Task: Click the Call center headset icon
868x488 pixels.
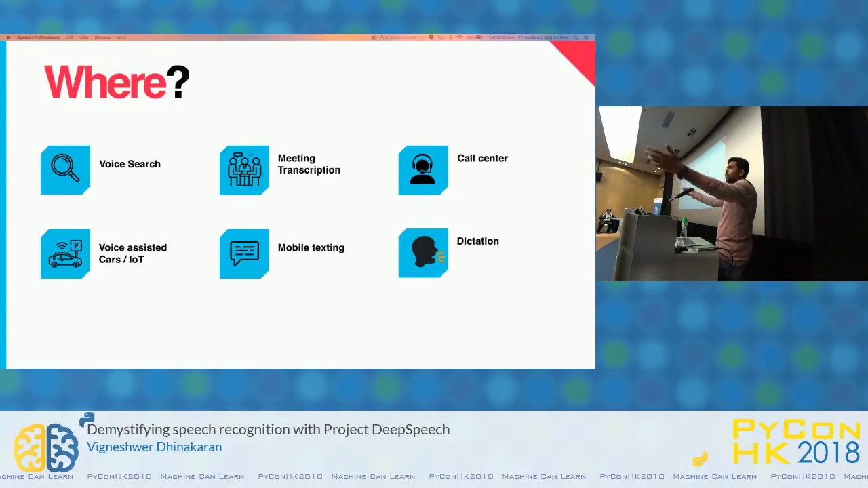Action: (x=423, y=170)
